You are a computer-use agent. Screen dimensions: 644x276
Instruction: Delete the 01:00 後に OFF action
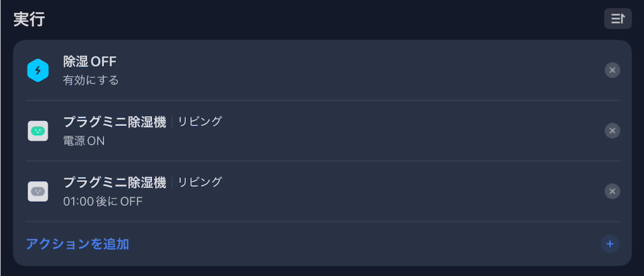[612, 192]
